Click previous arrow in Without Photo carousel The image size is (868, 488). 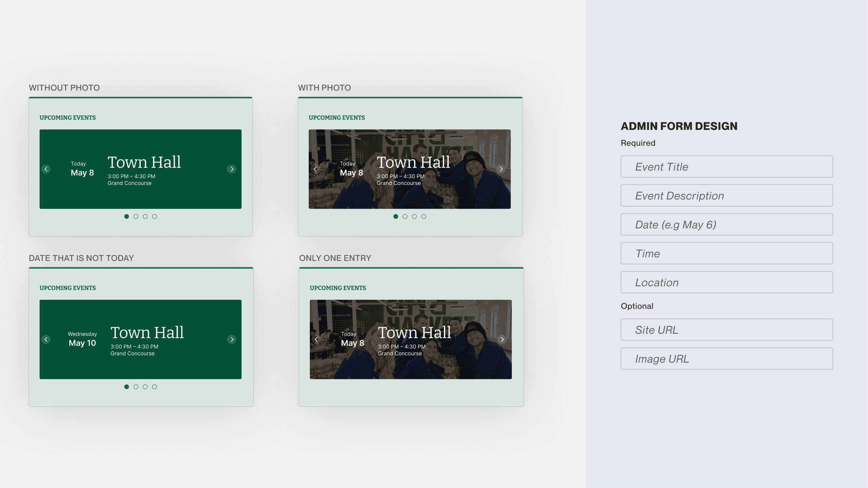(46, 169)
